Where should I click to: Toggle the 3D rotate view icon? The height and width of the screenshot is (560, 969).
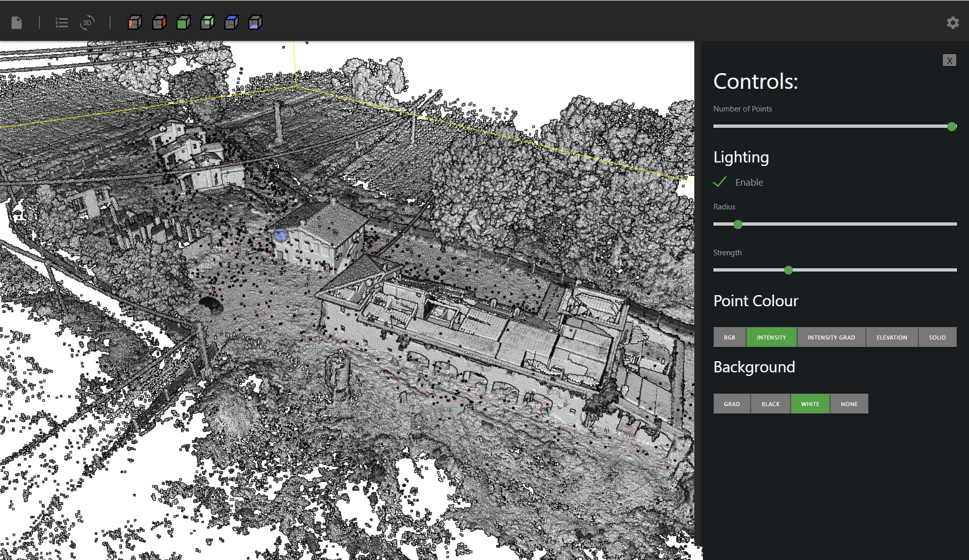point(87,23)
